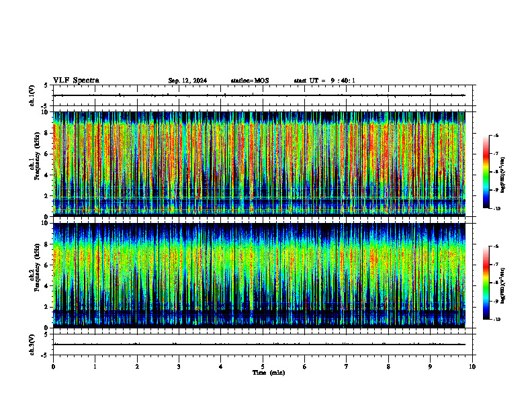The height and width of the screenshot is (411, 532).
Task: Click the "Time (min)" axis title
Action: [x=269, y=373]
